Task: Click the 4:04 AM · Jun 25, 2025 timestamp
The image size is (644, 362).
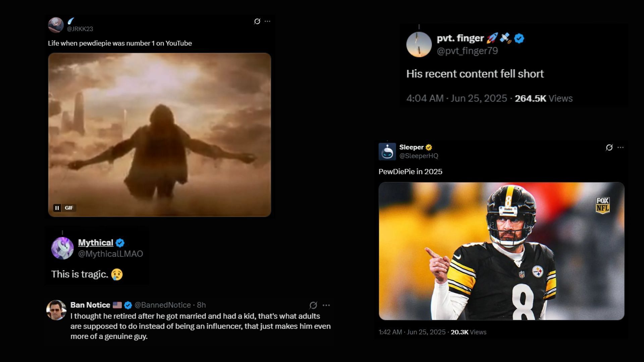Action: (457, 98)
